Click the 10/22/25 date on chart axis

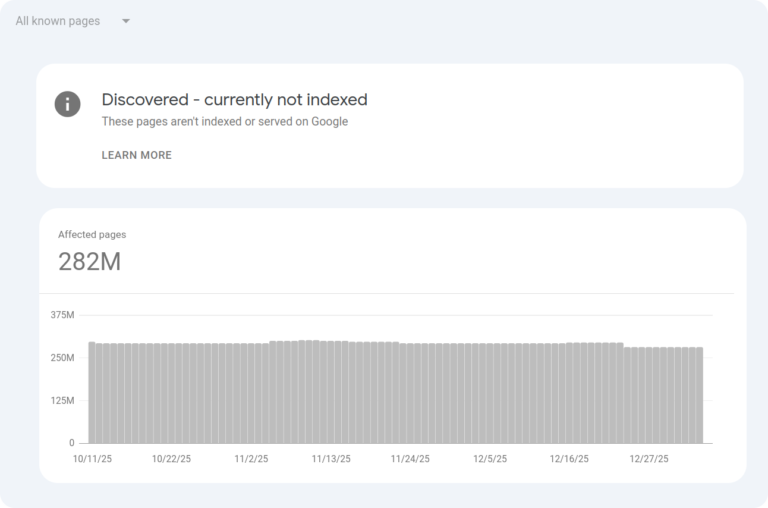click(171, 459)
